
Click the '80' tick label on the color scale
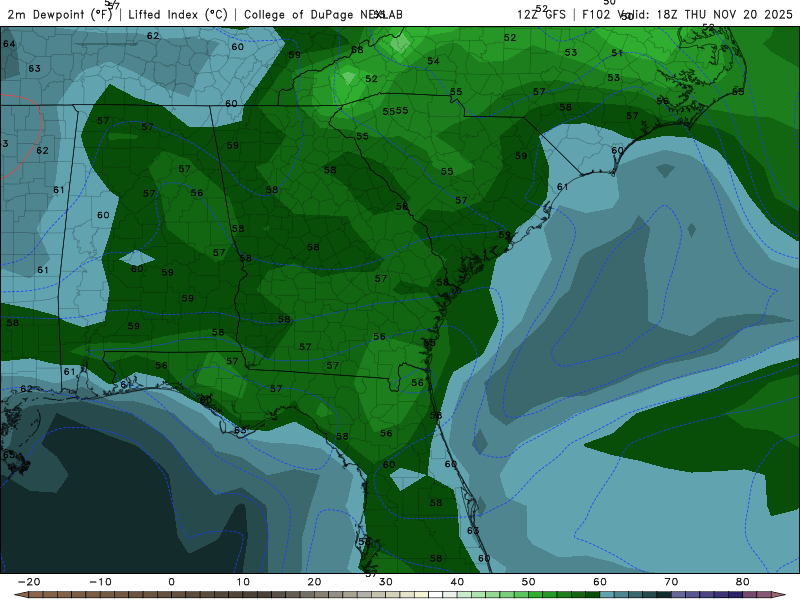pyautogui.click(x=743, y=582)
